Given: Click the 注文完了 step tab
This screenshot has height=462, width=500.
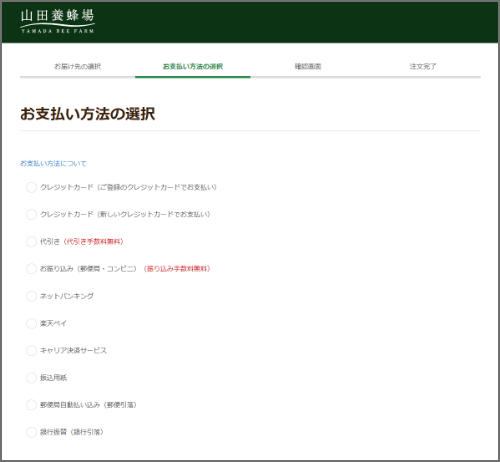Looking at the screenshot, I should point(423,66).
